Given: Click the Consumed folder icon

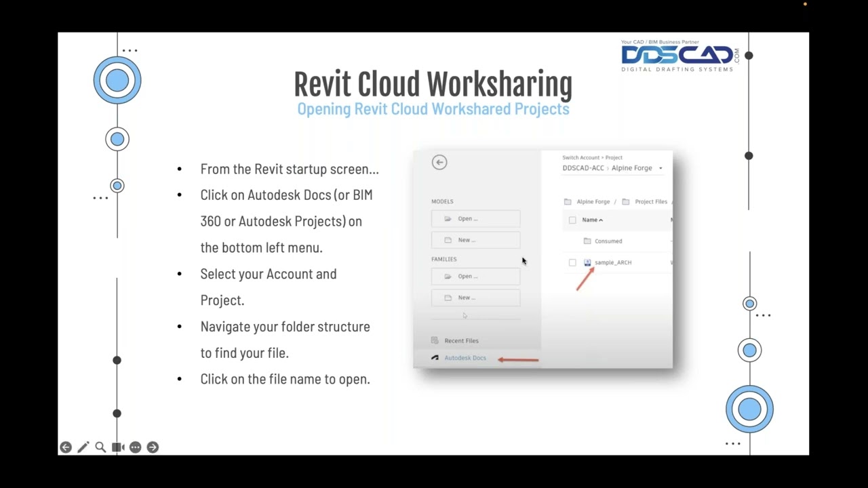Looking at the screenshot, I should point(587,241).
